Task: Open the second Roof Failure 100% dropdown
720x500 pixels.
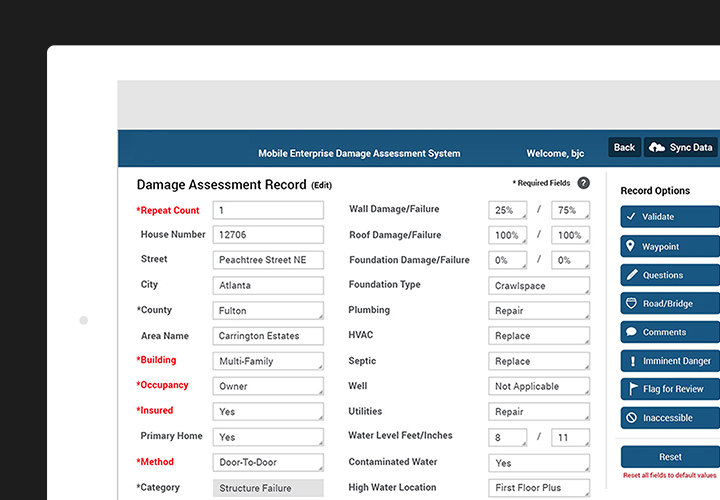Action: 571,235
